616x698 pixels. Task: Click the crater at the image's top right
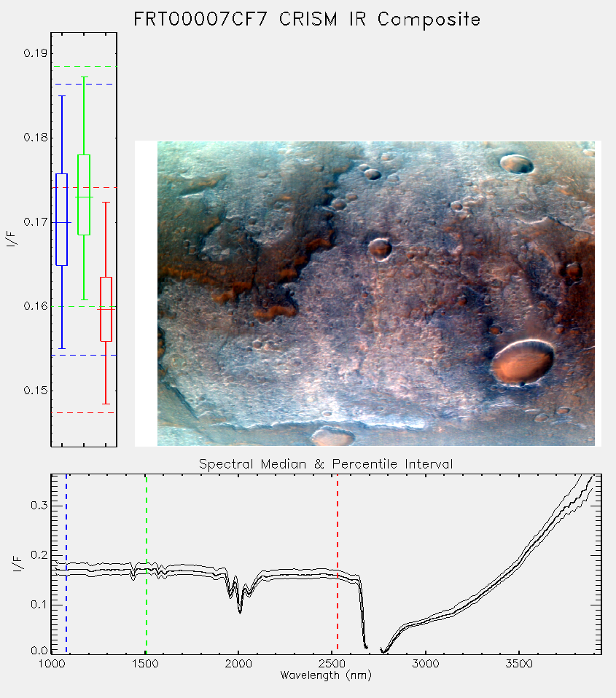tap(517, 164)
